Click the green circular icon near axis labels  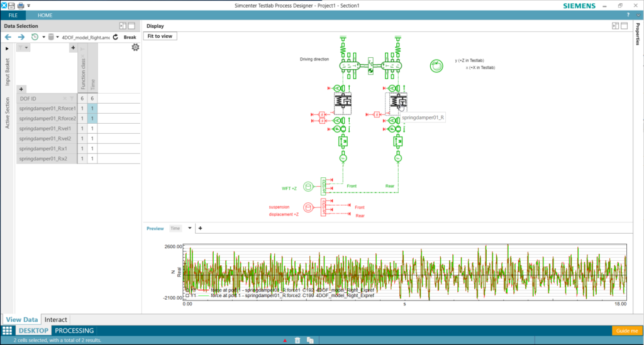pyautogui.click(x=436, y=65)
